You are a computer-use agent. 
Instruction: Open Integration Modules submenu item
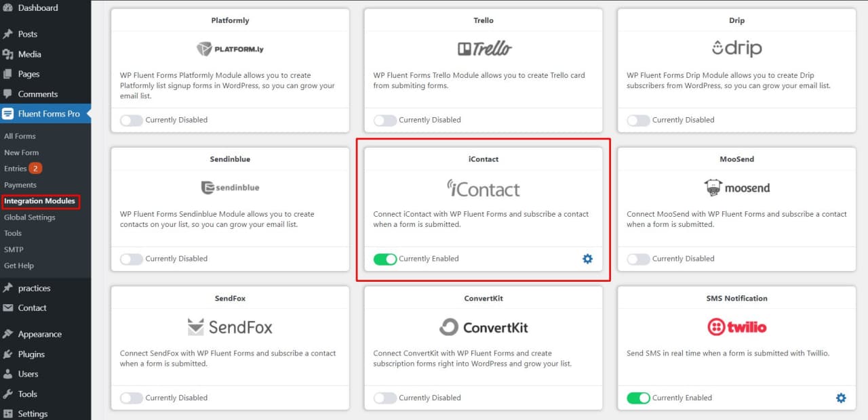40,201
